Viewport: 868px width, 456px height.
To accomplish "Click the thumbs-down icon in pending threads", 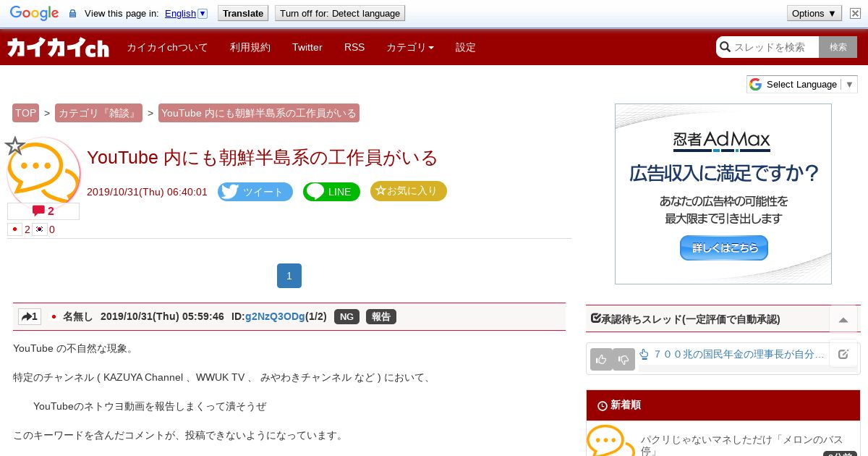I will [x=624, y=359].
